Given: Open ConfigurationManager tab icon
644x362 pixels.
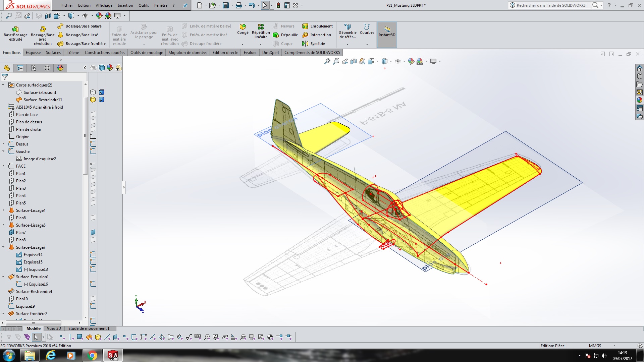Looking at the screenshot, I should [34, 68].
